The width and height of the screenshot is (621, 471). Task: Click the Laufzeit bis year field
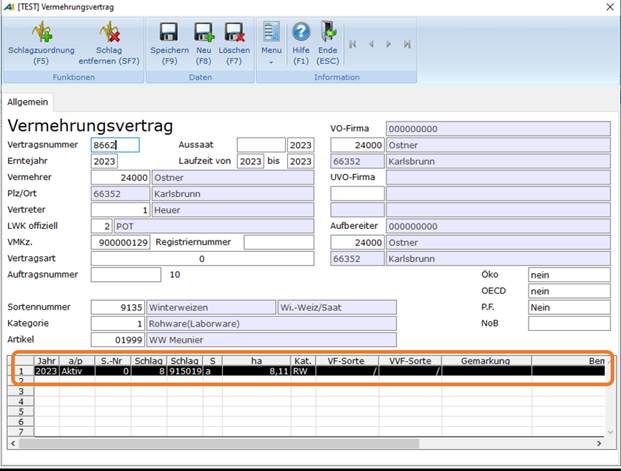click(x=300, y=161)
